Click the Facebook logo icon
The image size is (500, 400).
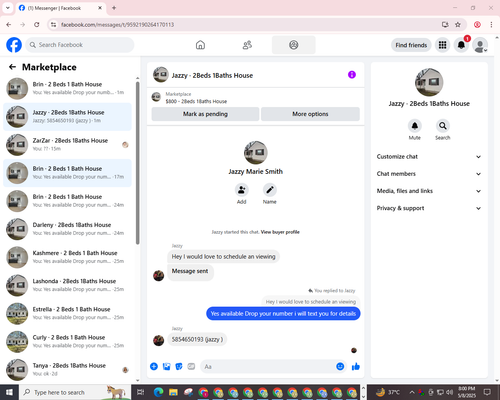14,45
